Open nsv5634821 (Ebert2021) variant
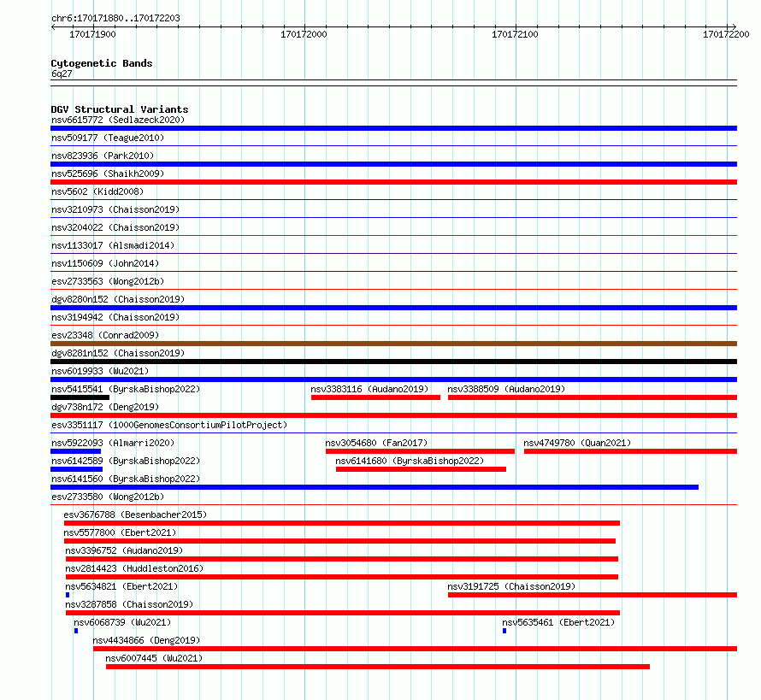This screenshot has height=700, width=761. tap(121, 586)
